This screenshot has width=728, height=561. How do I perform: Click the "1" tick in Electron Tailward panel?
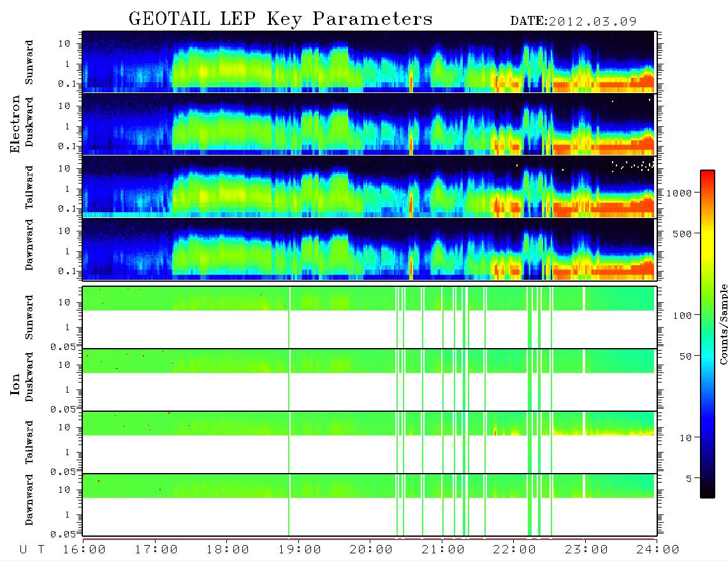click(x=68, y=189)
